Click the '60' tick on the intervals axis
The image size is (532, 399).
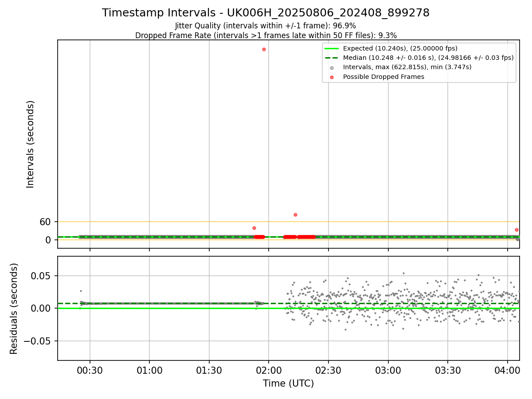point(45,222)
